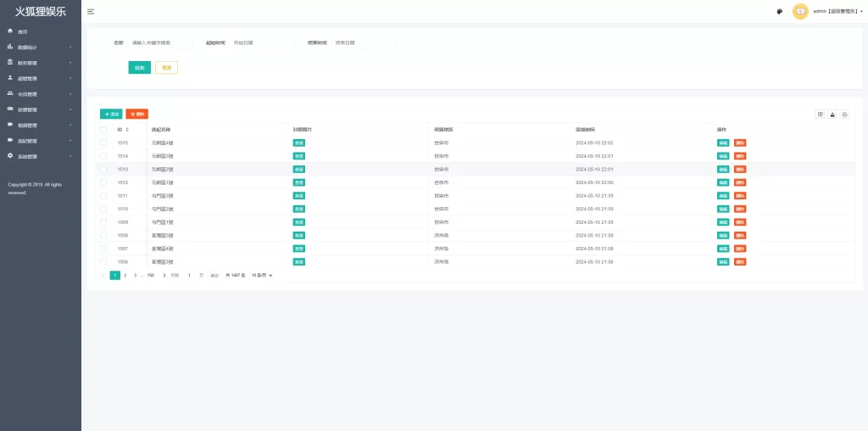Click the pagination confirm jump button
Image resolution: width=868 pixels, height=431 pixels.
tap(214, 276)
